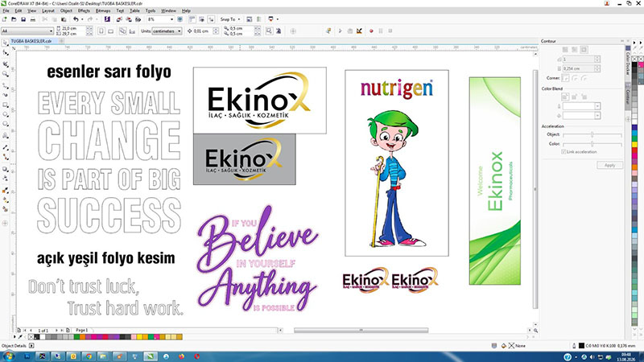Click the nudge distance 0,01 cm field
Viewport: 644px width, 362px height.
[204, 31]
